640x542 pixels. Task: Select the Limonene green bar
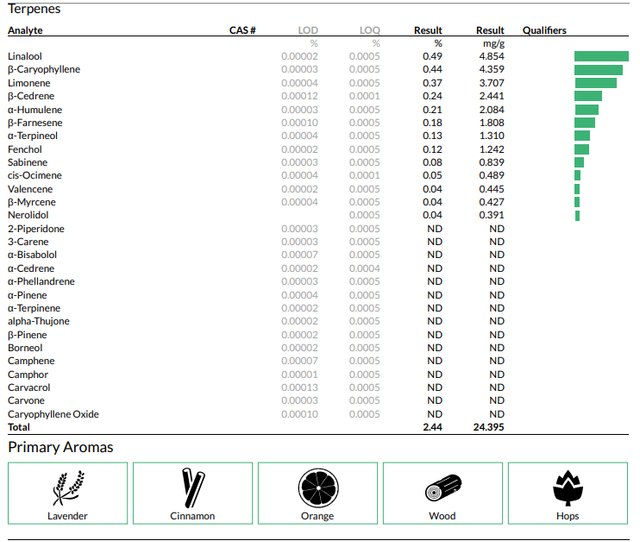(x=596, y=83)
